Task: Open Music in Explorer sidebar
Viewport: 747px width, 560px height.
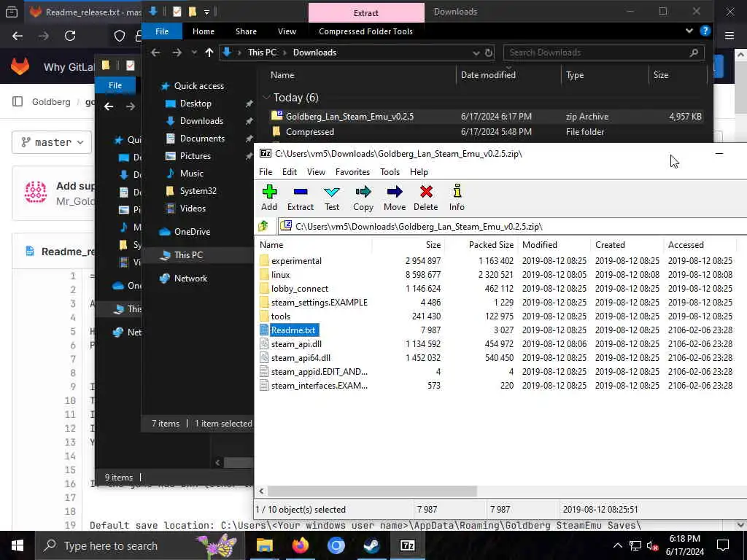Action: [x=192, y=174]
